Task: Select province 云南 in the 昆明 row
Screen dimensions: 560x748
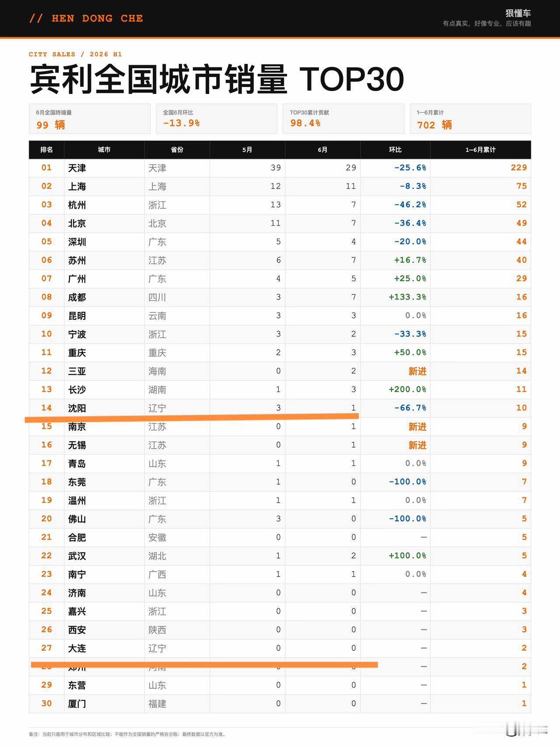Action: (157, 316)
